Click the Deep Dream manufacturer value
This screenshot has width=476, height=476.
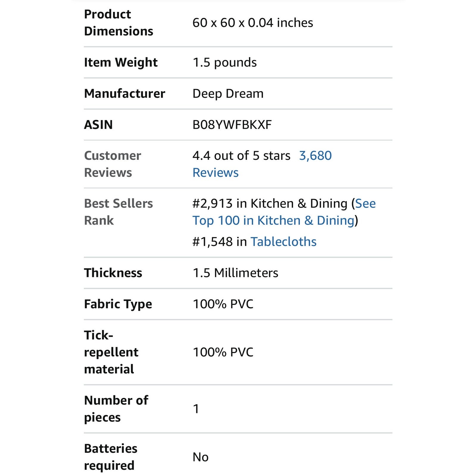(228, 94)
